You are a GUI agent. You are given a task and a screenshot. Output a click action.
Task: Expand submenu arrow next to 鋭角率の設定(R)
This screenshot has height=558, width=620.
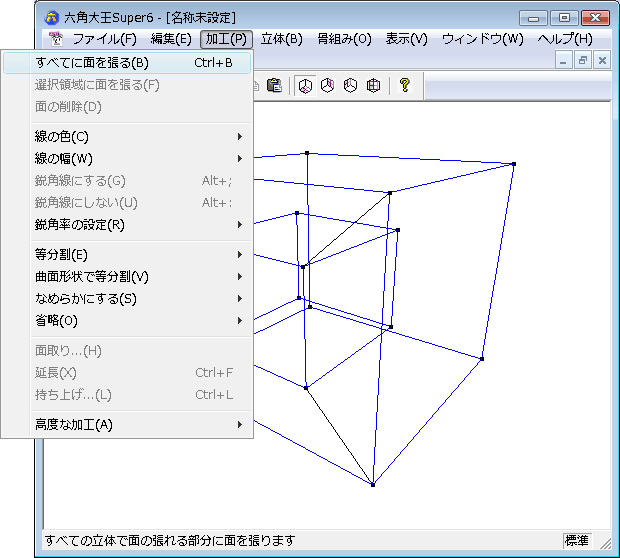[240, 225]
